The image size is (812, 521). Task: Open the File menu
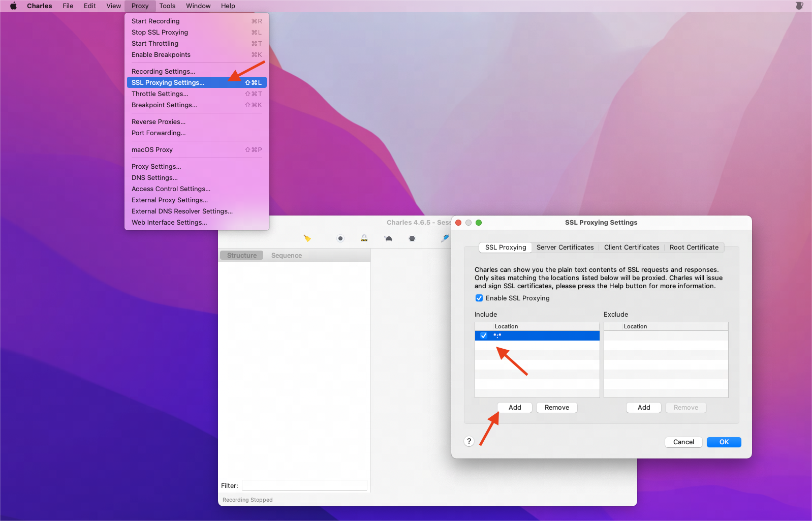(68, 6)
